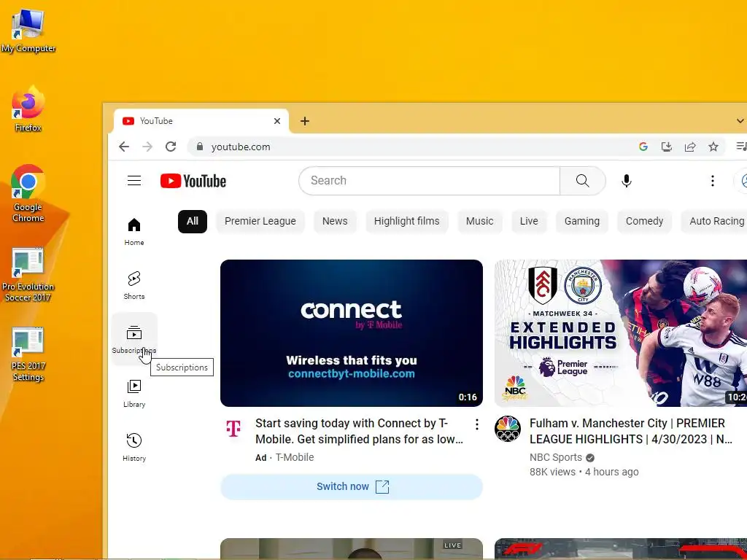Select Firefox desktop shortcut
747x560 pixels.
pyautogui.click(x=28, y=109)
